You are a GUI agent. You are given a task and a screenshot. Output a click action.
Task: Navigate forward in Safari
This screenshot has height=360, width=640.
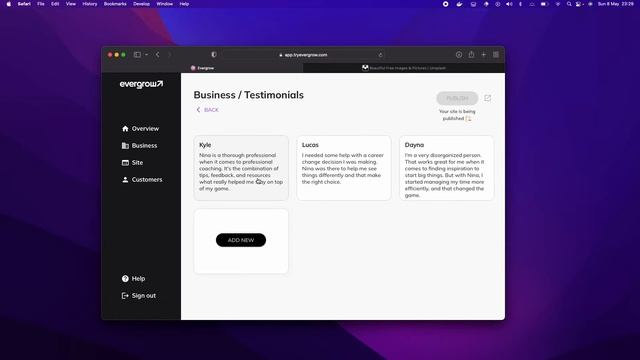pyautogui.click(x=169, y=55)
